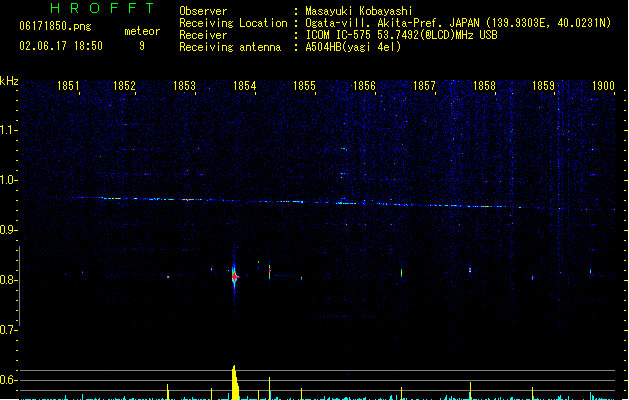The height and width of the screenshot is (400, 629).
Task: Click the Receiving Location label
Action: (x=233, y=23)
